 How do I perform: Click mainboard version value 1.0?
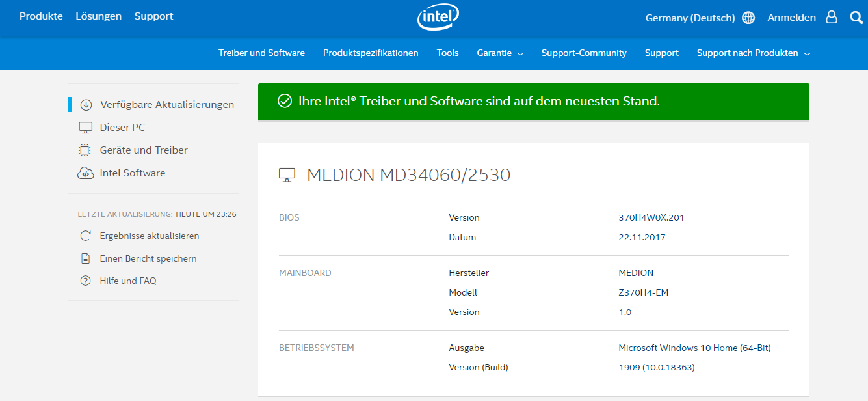pyautogui.click(x=625, y=312)
